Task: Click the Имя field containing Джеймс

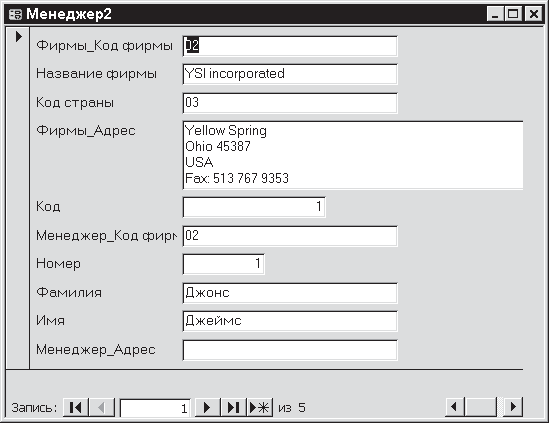Action: [x=290, y=321]
